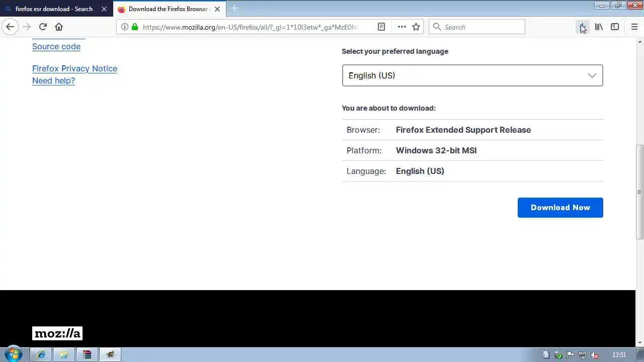Bookmark this page with the star

[416, 27]
